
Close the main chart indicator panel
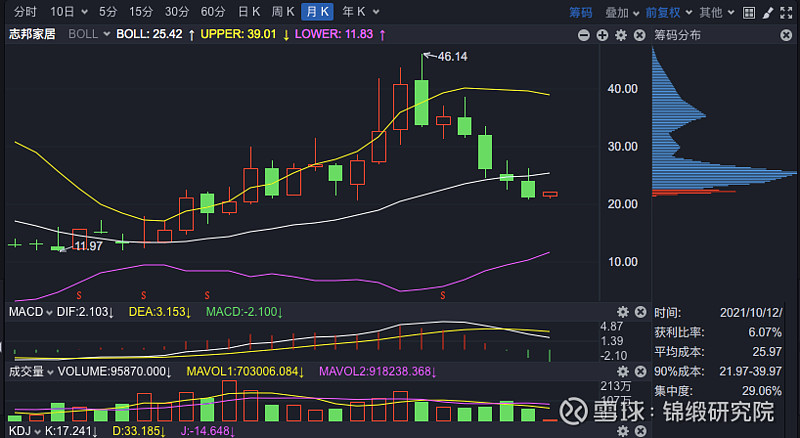click(638, 34)
